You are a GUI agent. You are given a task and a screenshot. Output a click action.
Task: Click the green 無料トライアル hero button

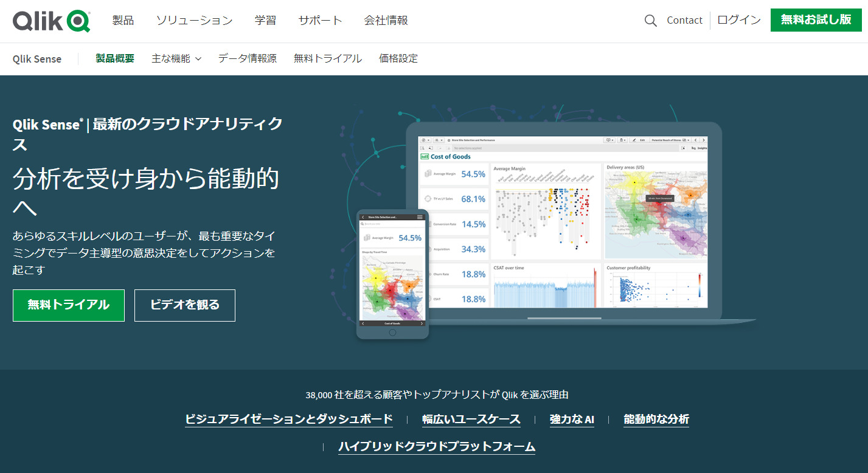pos(69,305)
